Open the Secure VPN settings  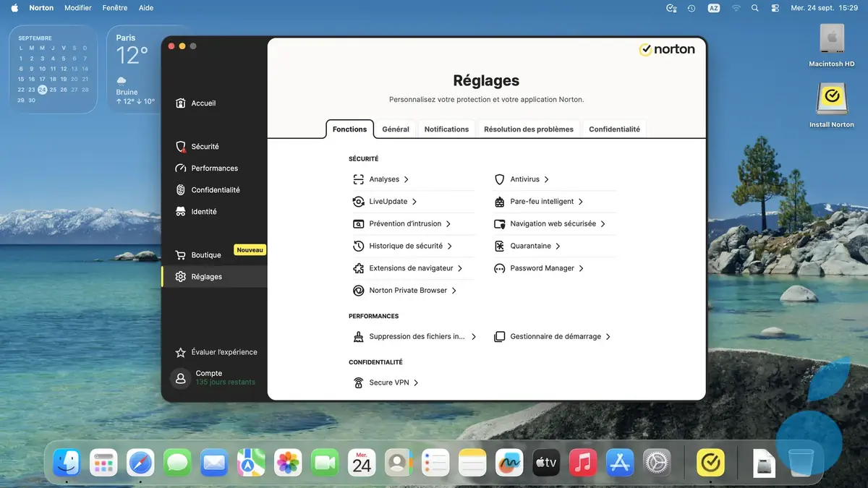pyautogui.click(x=389, y=382)
